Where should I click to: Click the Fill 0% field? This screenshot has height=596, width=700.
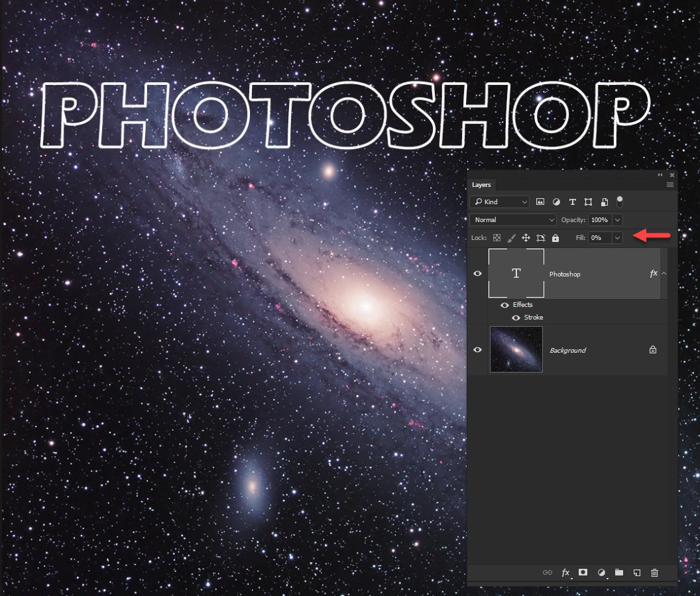pyautogui.click(x=601, y=238)
